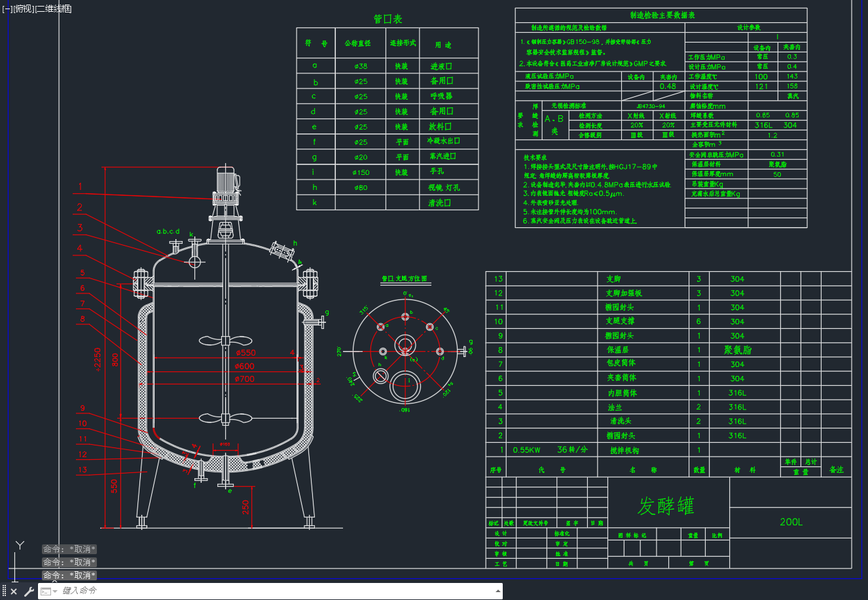Select the 无损检测标准 cell

(568, 105)
